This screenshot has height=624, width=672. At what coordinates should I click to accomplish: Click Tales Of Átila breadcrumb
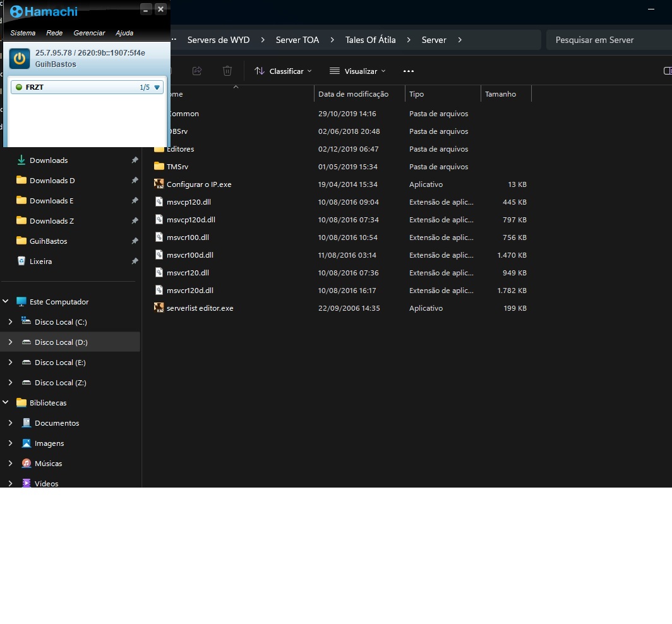[370, 40]
